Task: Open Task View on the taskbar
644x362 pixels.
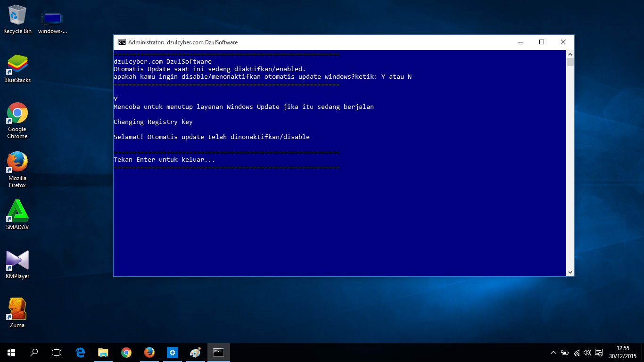Action: point(57,352)
